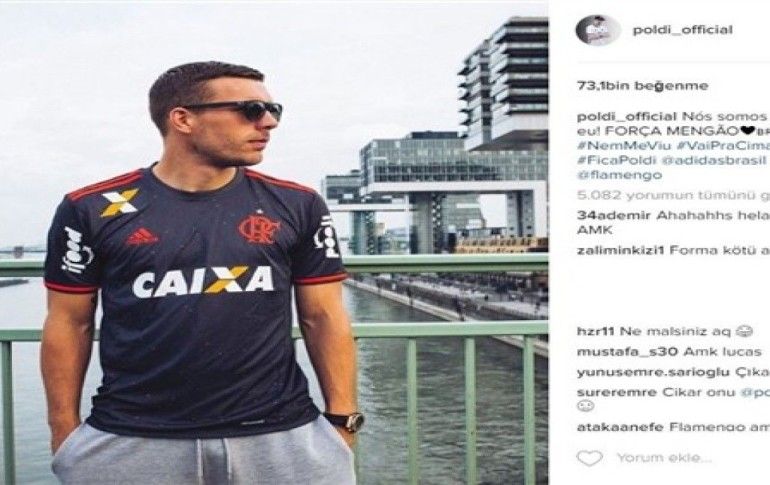The width and height of the screenshot is (770, 485).
Task: Open commenter hzr11's profile
Action: 596,331
